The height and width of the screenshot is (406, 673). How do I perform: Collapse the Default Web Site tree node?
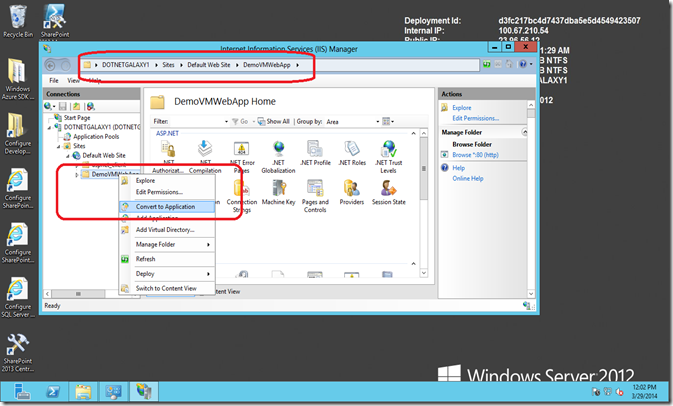68,156
